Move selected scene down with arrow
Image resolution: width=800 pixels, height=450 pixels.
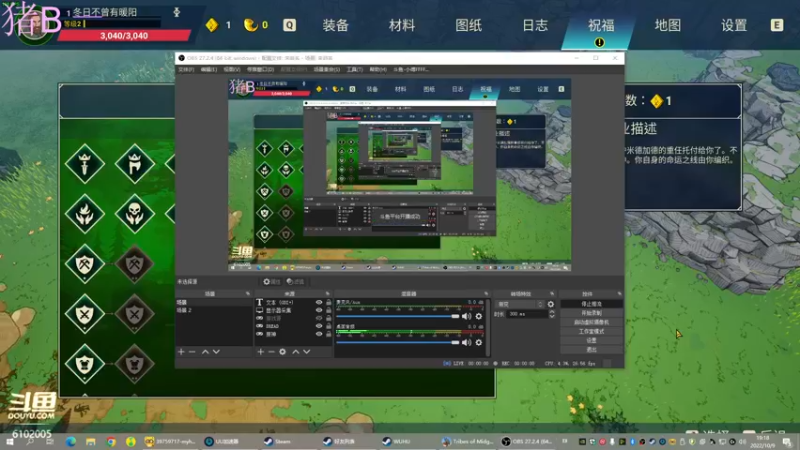click(216, 352)
